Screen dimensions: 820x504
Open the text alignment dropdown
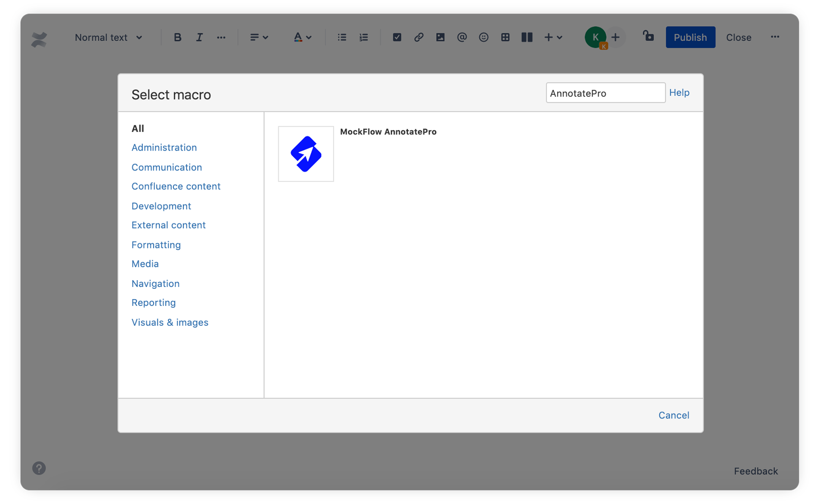259,37
